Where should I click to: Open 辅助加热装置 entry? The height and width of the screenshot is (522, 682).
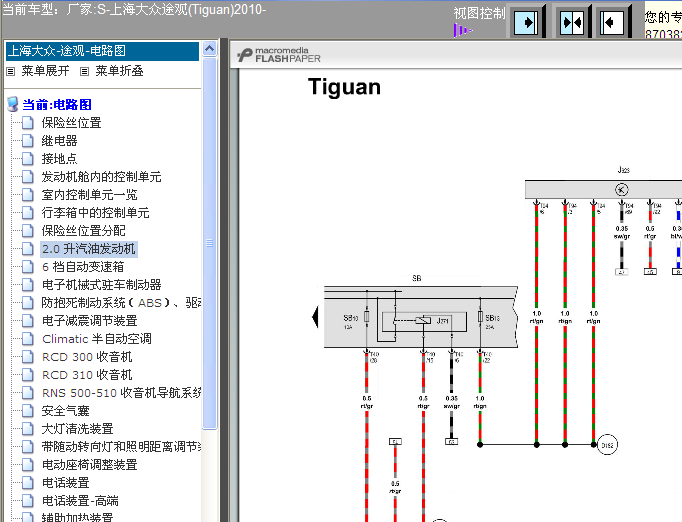point(77,517)
